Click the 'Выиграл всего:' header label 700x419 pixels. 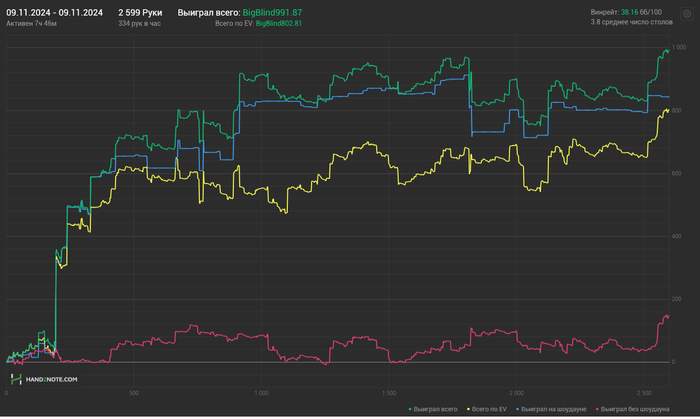pyautogui.click(x=209, y=12)
